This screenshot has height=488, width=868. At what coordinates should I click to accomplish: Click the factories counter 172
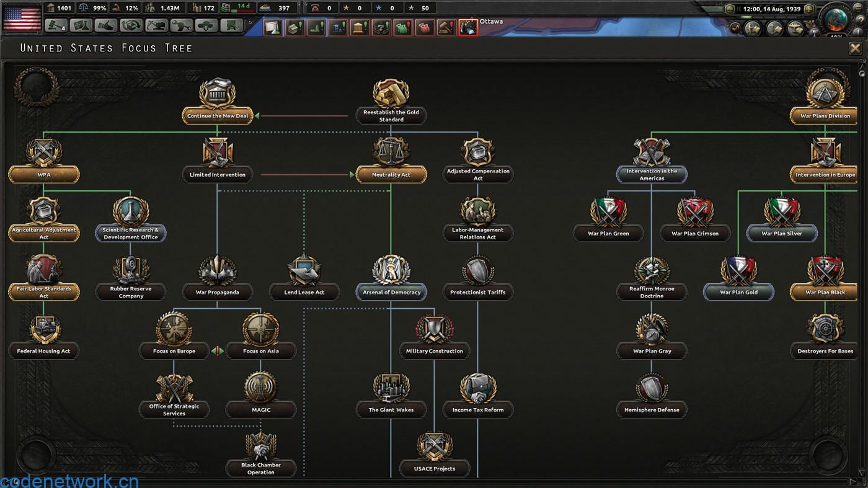(203, 8)
